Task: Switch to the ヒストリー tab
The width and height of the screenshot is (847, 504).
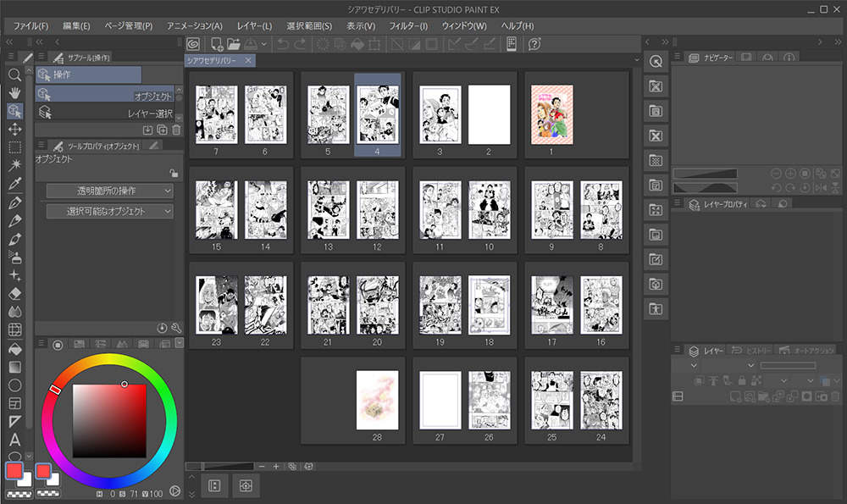Action: pos(751,351)
